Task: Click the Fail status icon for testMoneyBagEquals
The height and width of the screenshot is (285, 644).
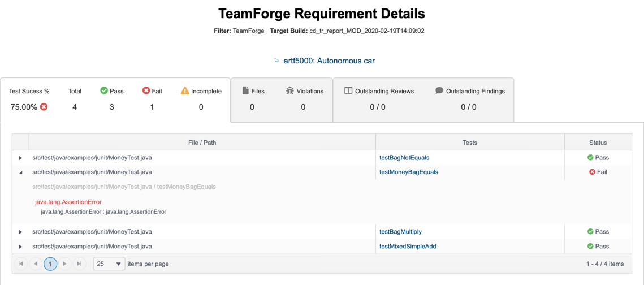Action: [592, 172]
